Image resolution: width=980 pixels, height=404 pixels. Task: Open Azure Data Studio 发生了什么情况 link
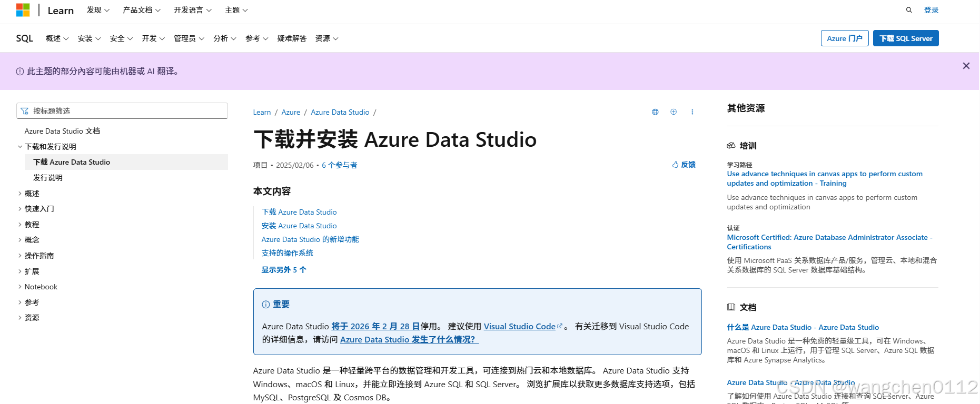(x=409, y=340)
